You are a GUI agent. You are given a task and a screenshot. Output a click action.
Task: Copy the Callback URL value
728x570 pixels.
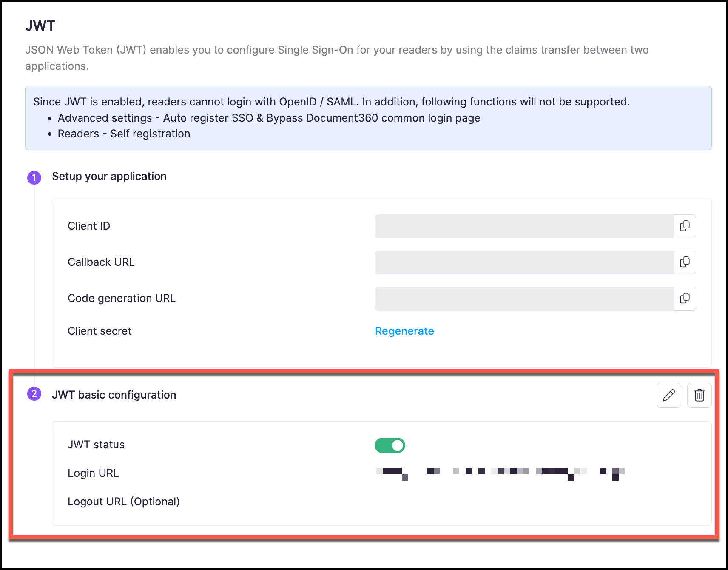click(x=685, y=262)
